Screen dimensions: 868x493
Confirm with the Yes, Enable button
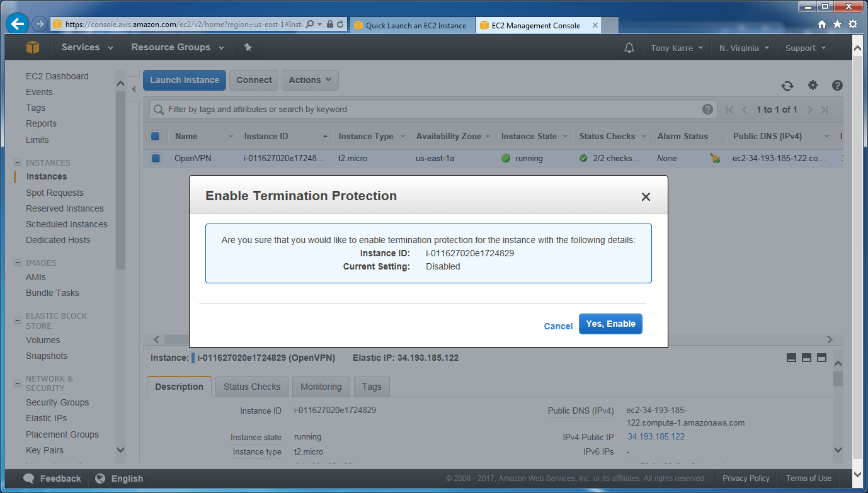610,324
